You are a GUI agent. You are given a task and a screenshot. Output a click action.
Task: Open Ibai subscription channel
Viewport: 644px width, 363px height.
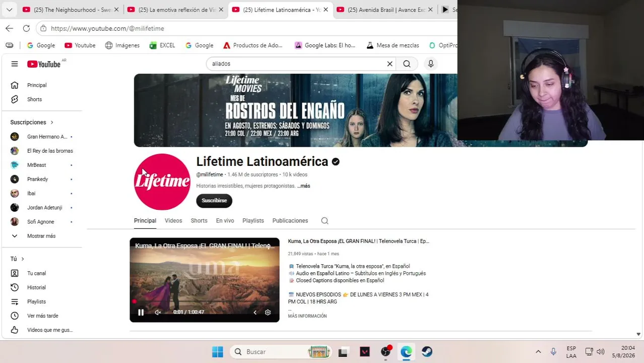pyautogui.click(x=42, y=193)
